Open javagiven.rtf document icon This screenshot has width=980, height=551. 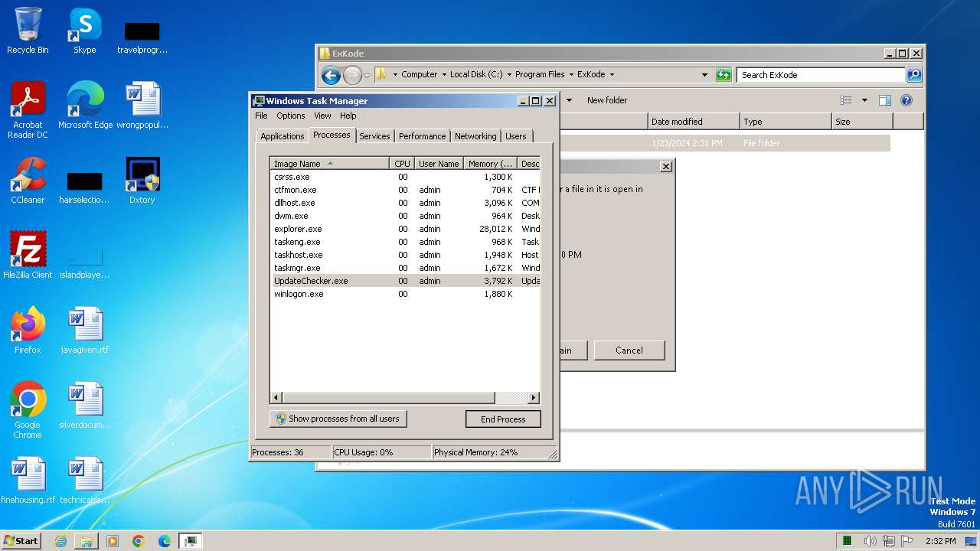pyautogui.click(x=85, y=331)
